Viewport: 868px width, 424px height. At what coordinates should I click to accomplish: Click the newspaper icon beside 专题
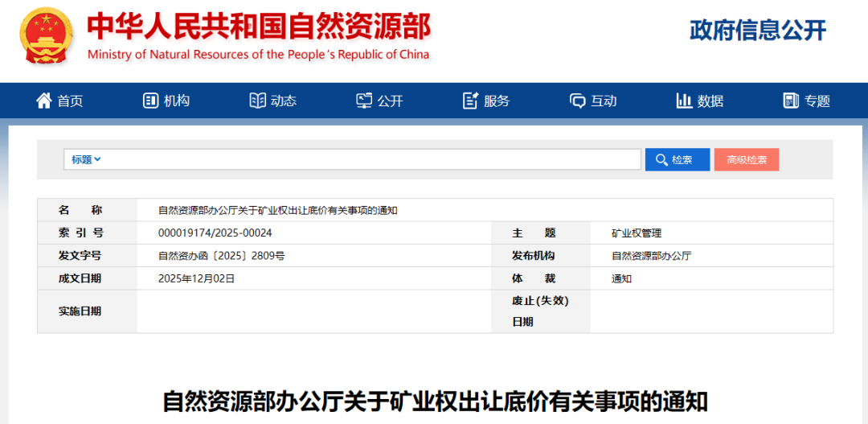point(791,101)
